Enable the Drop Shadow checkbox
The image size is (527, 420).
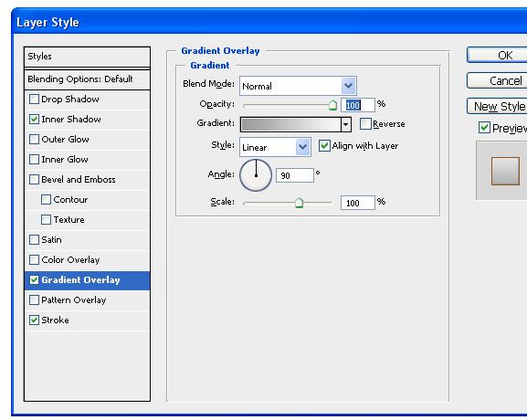(35, 100)
